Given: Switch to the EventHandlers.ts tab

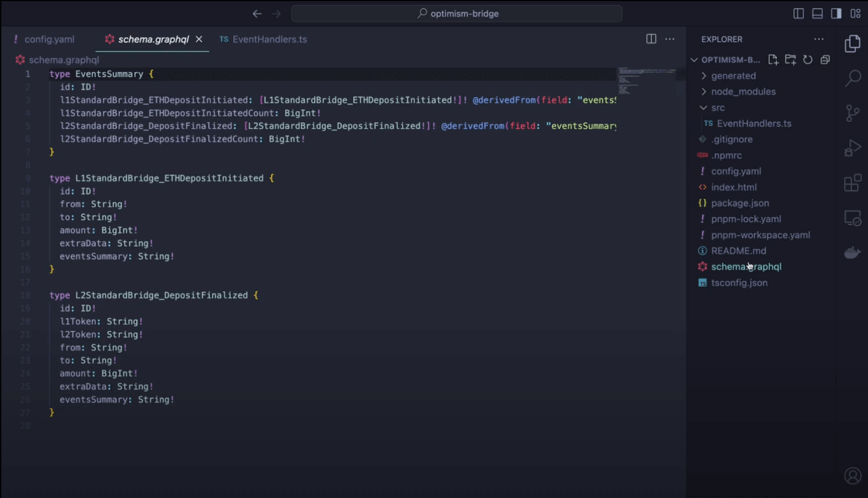Looking at the screenshot, I should pyautogui.click(x=270, y=39).
